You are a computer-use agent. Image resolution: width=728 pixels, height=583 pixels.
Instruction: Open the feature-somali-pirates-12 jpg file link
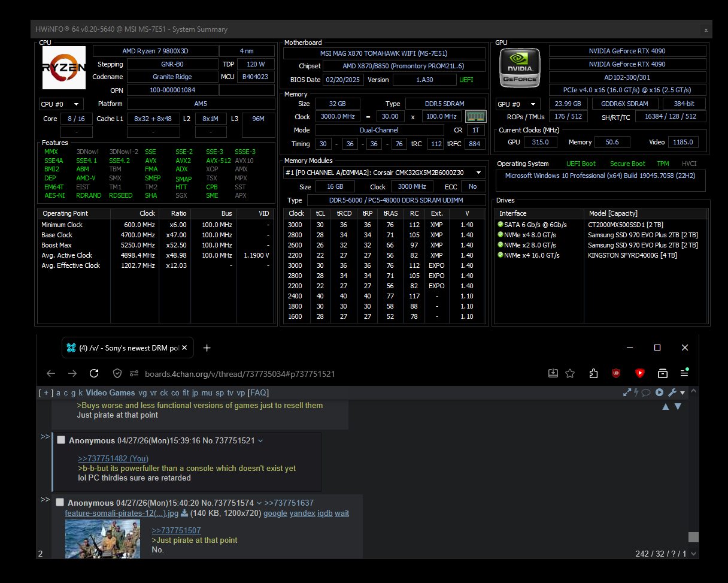coord(122,513)
